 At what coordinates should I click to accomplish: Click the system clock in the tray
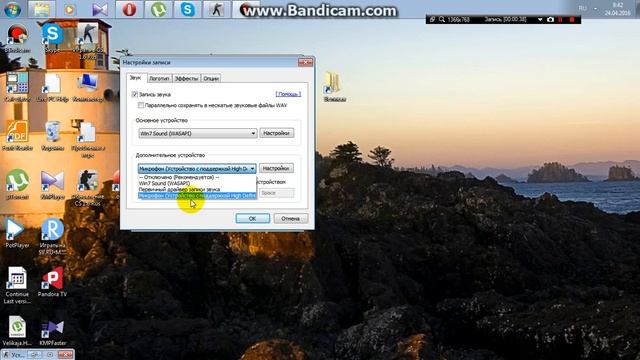point(618,9)
